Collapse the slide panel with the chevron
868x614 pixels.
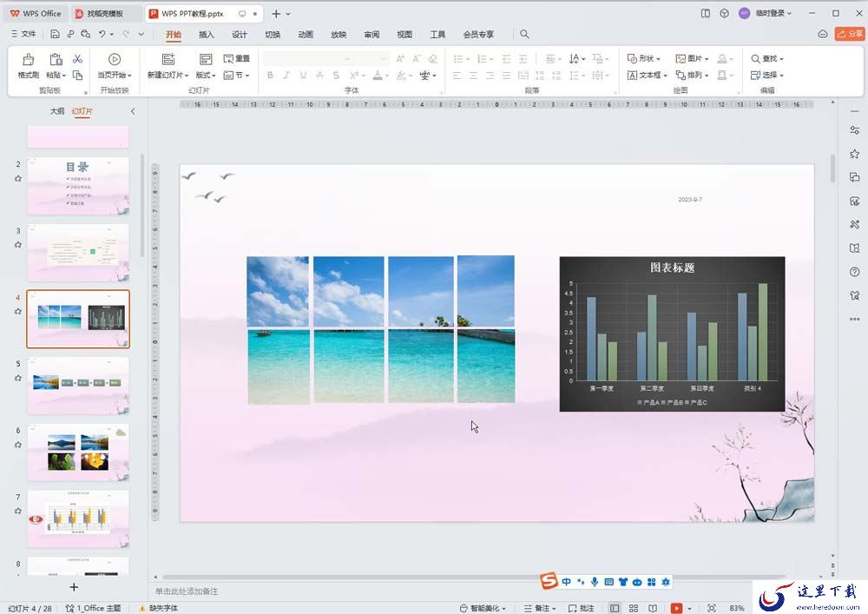coord(133,111)
